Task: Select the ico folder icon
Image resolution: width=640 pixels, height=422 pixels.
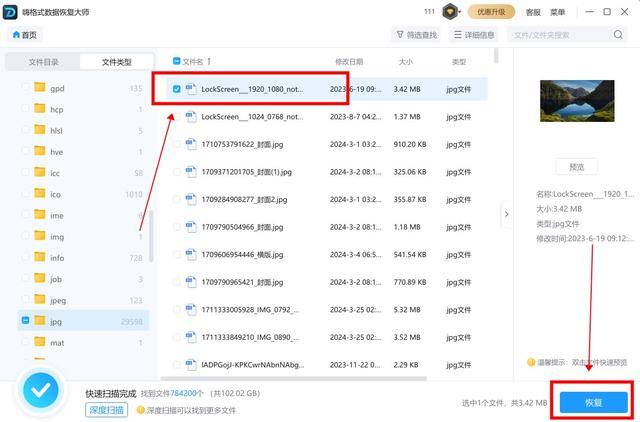Action: pos(40,193)
